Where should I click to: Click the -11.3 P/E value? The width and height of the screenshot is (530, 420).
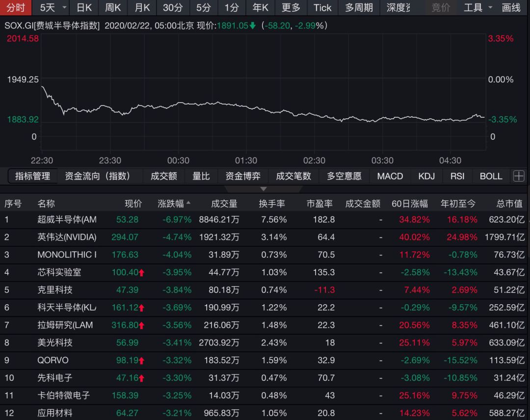(324, 290)
